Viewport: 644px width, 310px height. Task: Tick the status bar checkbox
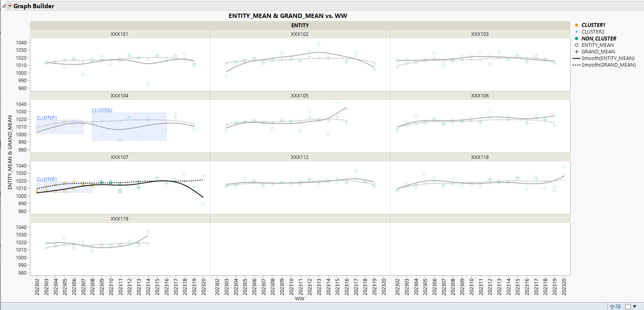click(x=628, y=306)
